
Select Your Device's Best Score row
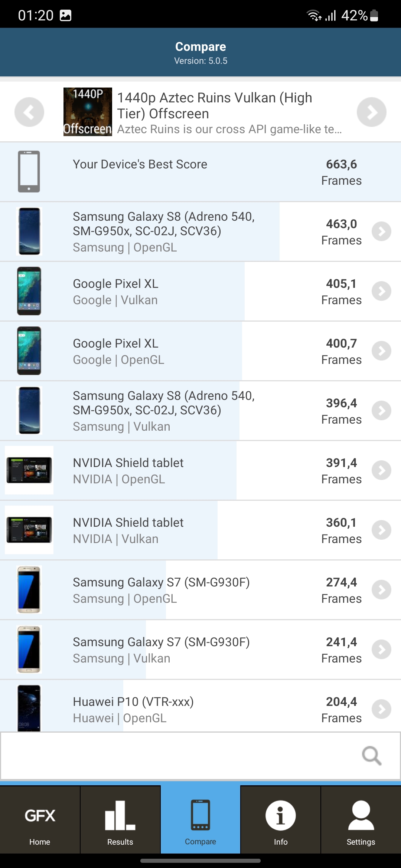pos(200,172)
